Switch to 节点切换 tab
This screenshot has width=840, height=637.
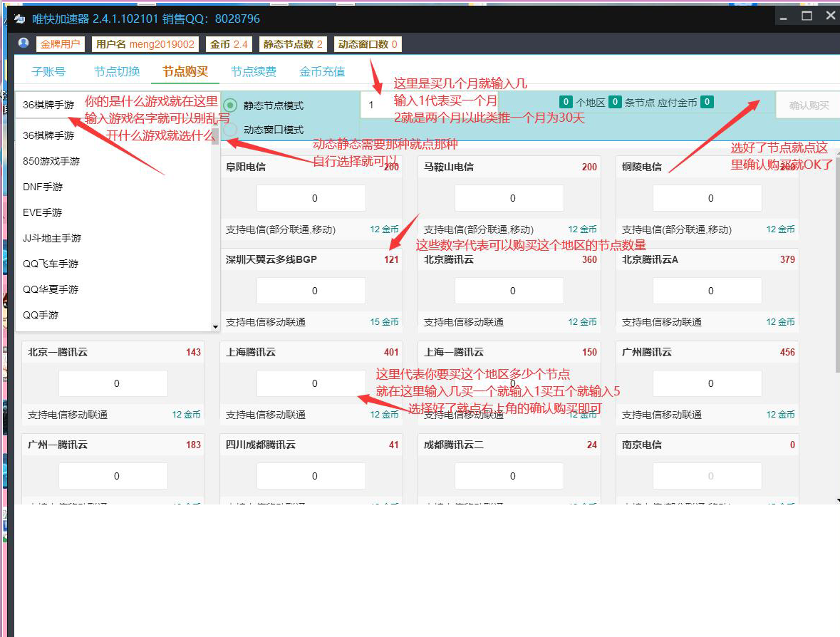117,72
